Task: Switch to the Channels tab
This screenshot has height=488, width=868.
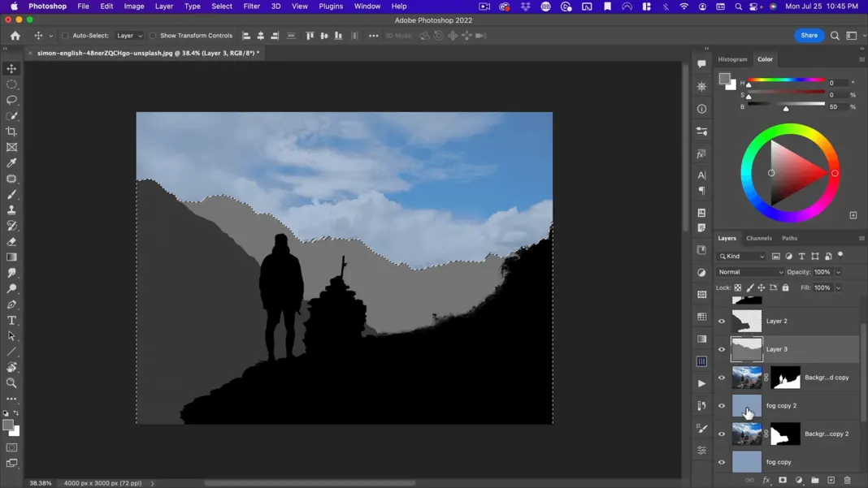Action: click(x=758, y=239)
